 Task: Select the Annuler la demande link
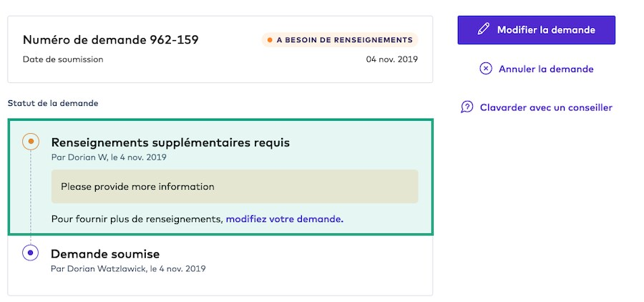coord(546,69)
